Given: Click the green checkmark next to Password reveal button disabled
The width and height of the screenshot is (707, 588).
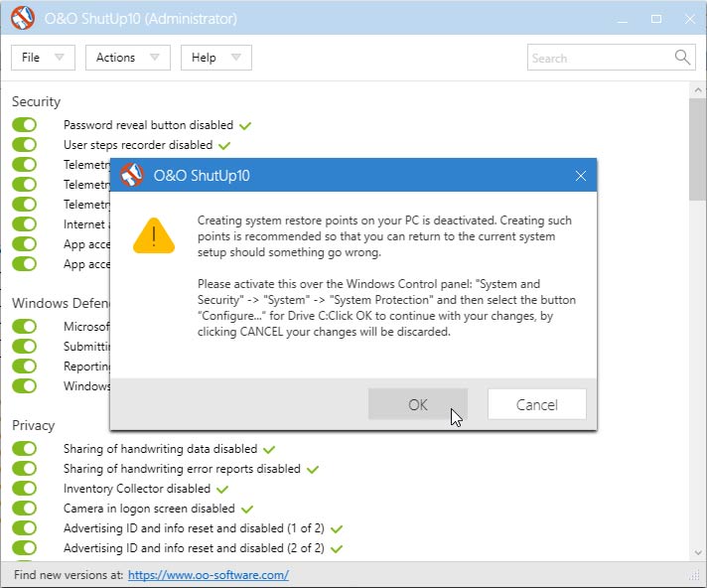Looking at the screenshot, I should coord(245,126).
